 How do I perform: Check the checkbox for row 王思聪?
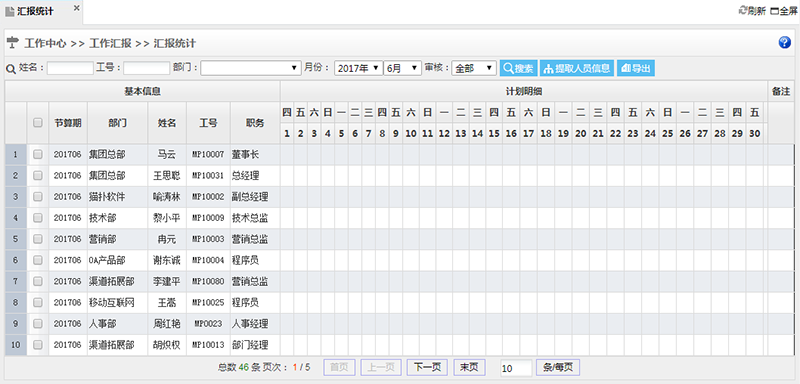pos(38,175)
